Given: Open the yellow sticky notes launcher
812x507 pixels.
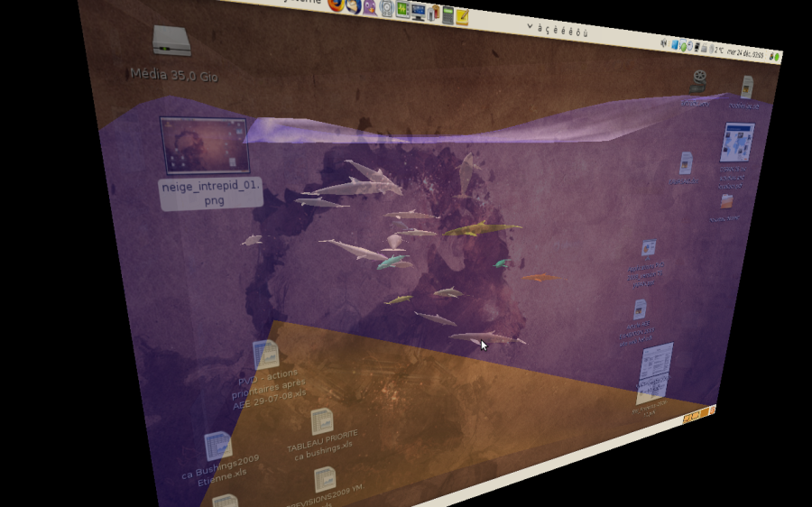Looking at the screenshot, I should 462,17.
